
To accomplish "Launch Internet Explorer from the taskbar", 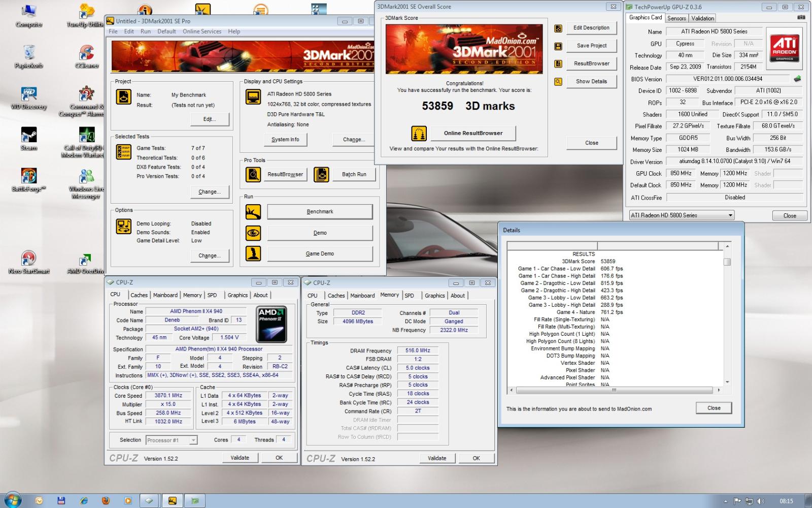I will click(x=84, y=500).
